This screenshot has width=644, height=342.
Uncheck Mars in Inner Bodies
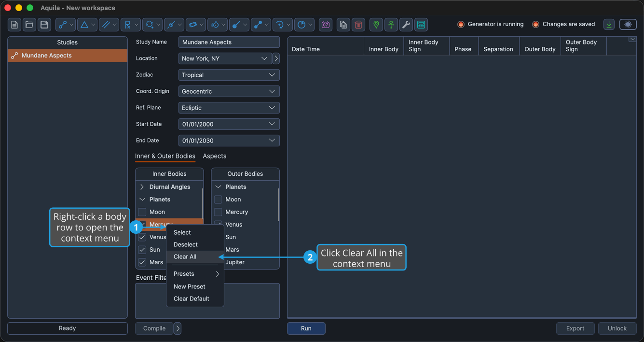click(142, 262)
